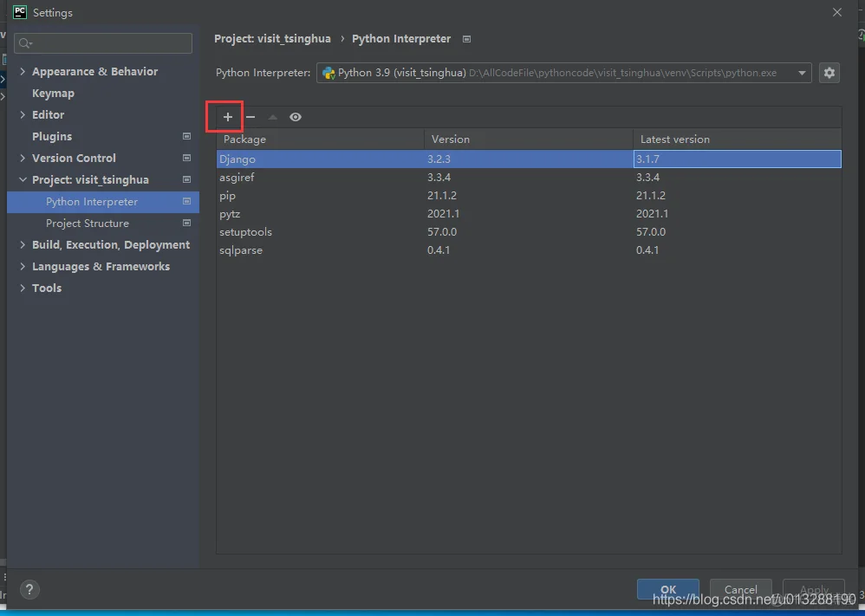Click pytz version 2021.1 cell
The height and width of the screenshot is (616, 865).
tap(529, 213)
